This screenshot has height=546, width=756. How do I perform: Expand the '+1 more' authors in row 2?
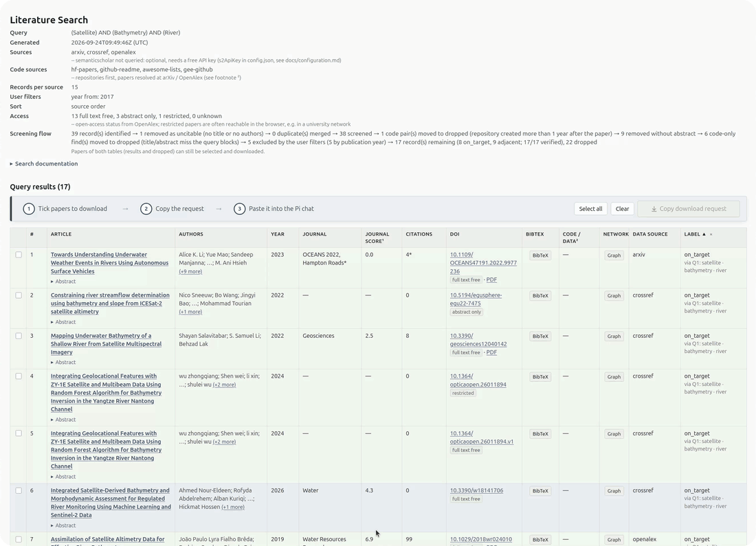(x=190, y=312)
